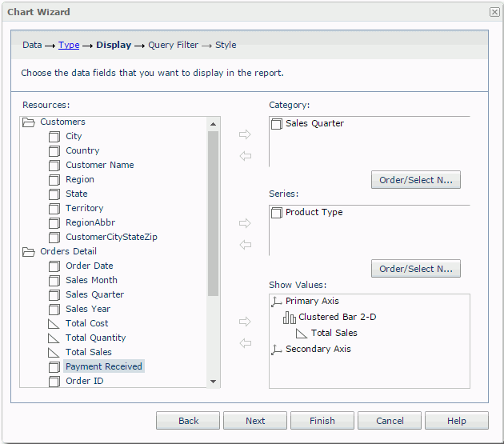Click the remove arrow beside Series box
Viewport: 504px width, 444px height.
246,245
